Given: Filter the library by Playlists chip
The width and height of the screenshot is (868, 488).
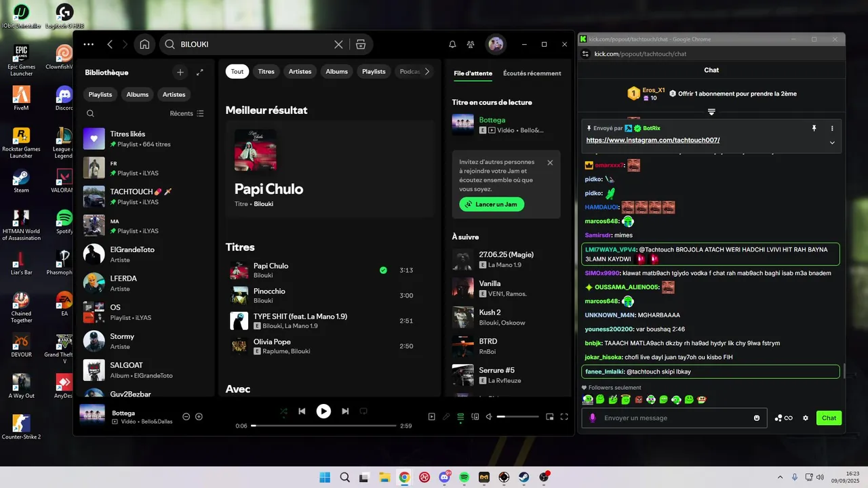Looking at the screenshot, I should pyautogui.click(x=100, y=94).
